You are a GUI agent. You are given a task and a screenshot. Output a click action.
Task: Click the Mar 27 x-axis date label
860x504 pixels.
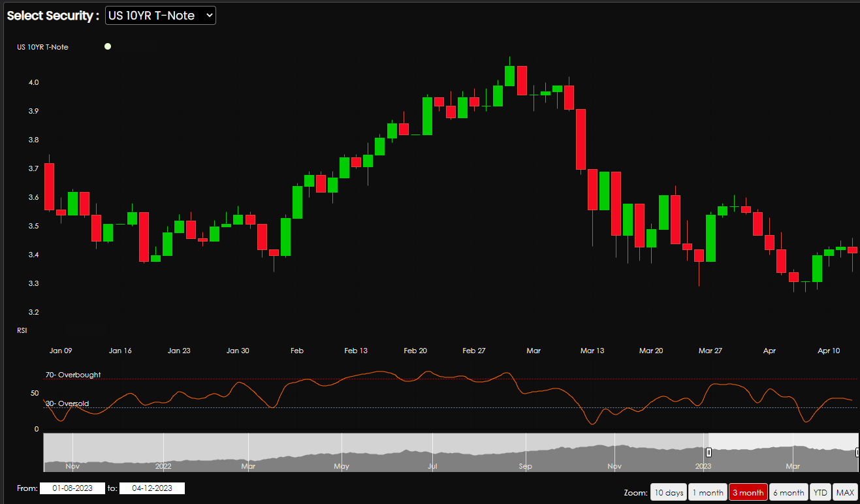click(x=710, y=351)
